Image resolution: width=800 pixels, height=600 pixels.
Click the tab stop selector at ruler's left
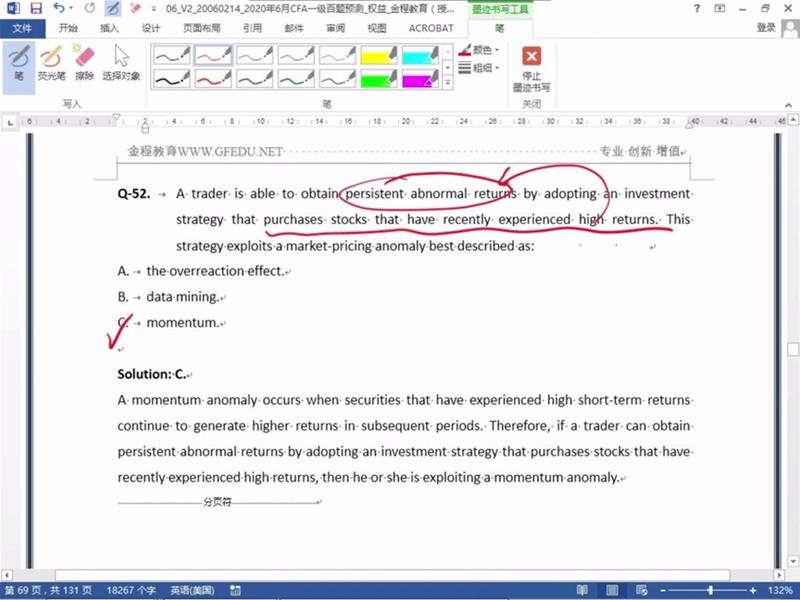coord(10,123)
